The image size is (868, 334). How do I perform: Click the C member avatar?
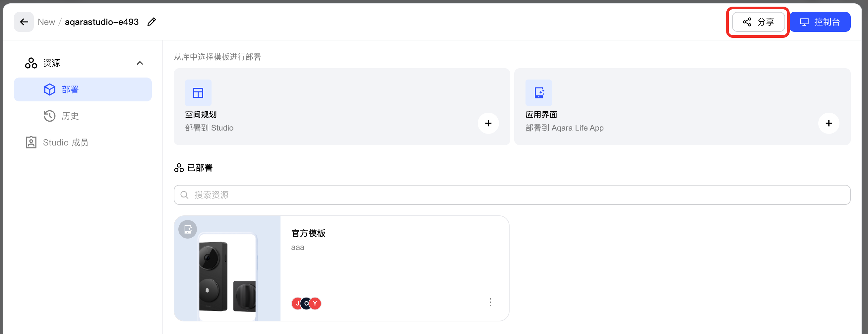[x=306, y=304]
